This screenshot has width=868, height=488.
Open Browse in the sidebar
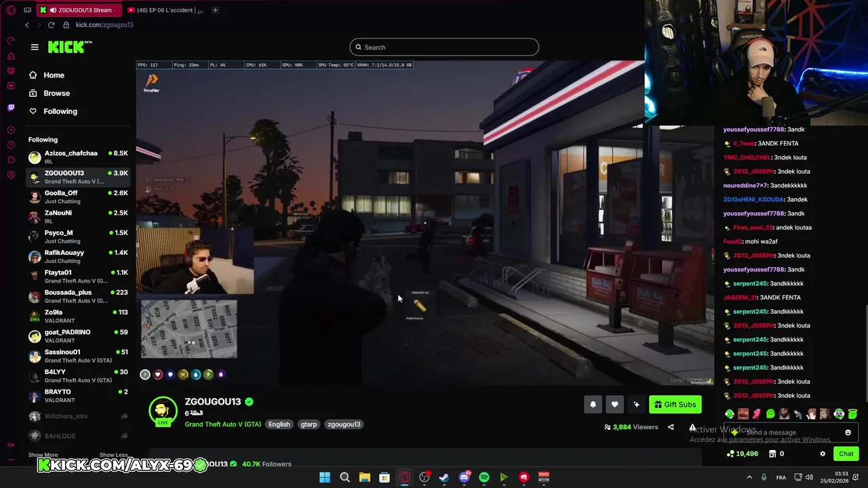tap(50, 94)
